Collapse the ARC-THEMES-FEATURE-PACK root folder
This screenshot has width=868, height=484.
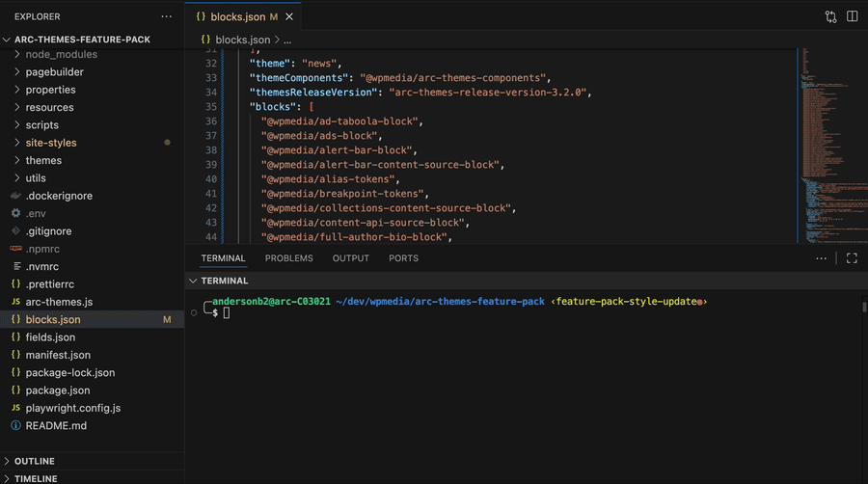7,40
